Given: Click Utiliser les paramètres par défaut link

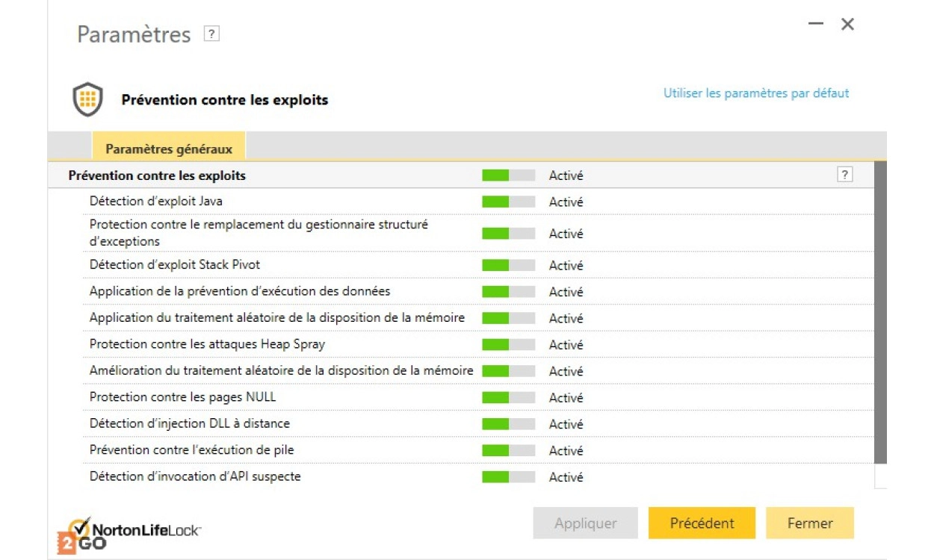Looking at the screenshot, I should coord(756,93).
